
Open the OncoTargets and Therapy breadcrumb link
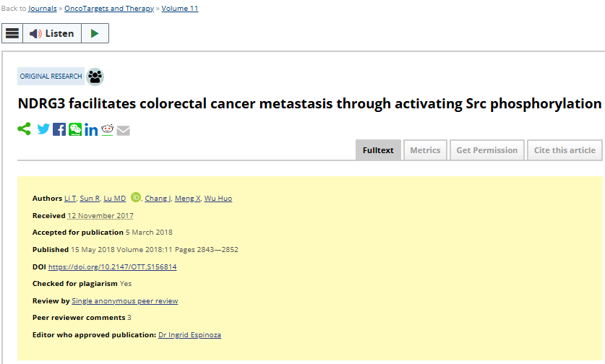109,9
